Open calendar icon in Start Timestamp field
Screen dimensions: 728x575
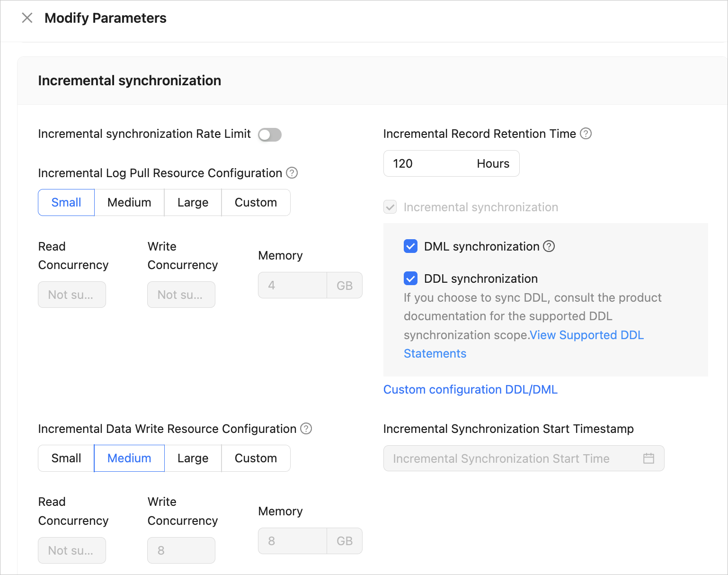[648, 458]
